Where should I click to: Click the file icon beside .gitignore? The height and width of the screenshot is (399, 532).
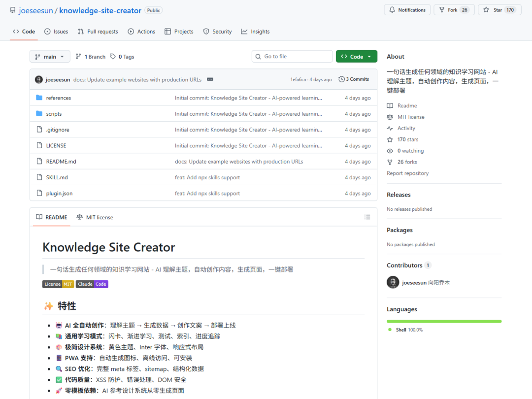pyautogui.click(x=39, y=130)
